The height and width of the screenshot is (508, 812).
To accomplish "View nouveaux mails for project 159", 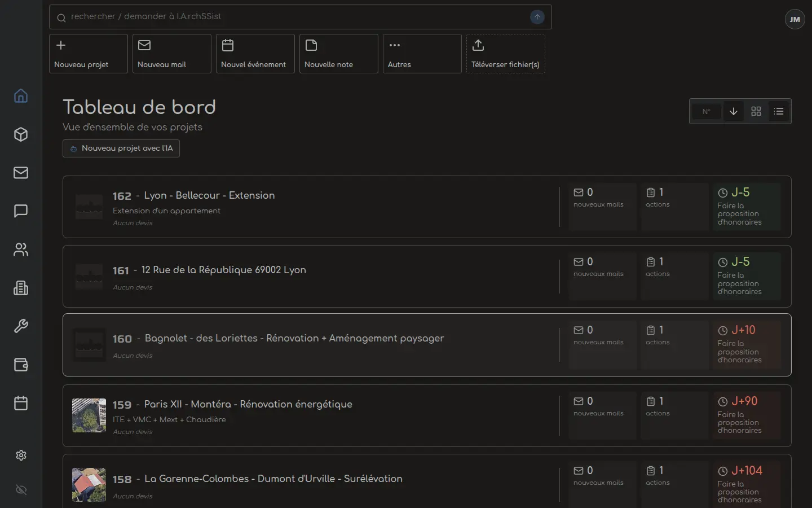I will click(x=602, y=415).
